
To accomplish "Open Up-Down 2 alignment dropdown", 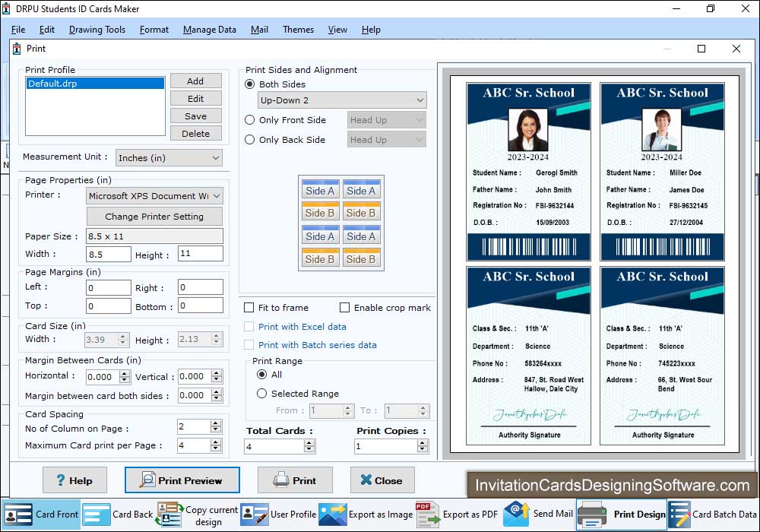I will tap(342, 100).
